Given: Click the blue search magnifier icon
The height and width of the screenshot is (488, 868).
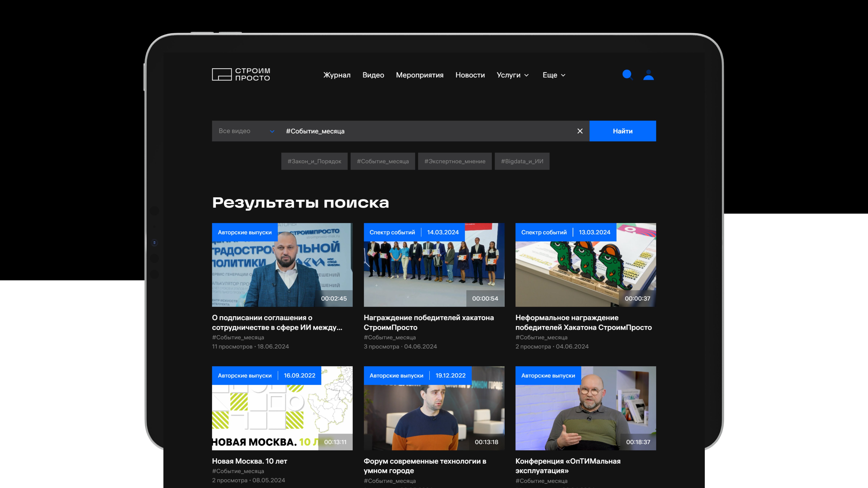Looking at the screenshot, I should tap(627, 75).
